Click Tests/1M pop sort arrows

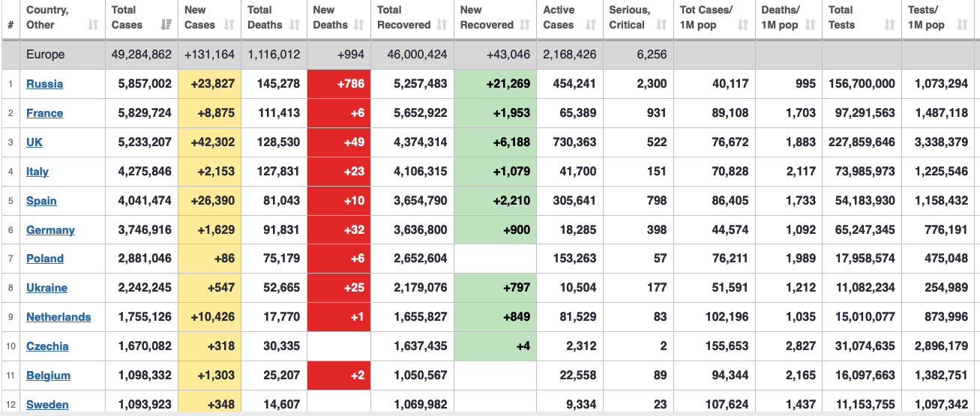click(962, 25)
